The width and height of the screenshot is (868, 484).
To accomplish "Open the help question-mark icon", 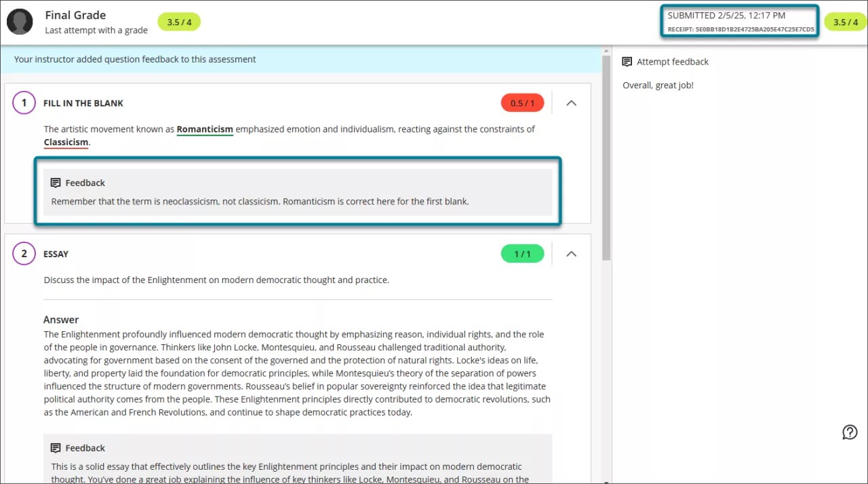I will tap(850, 432).
